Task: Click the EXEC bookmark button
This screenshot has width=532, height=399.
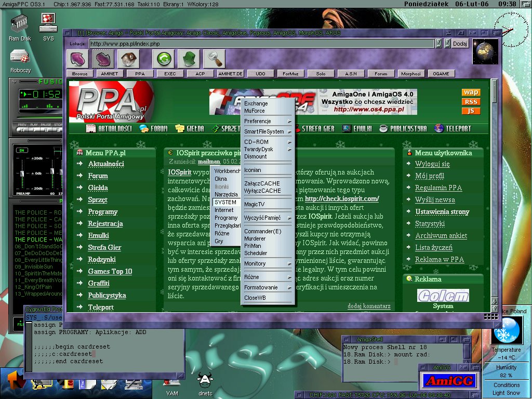Action: click(x=170, y=74)
